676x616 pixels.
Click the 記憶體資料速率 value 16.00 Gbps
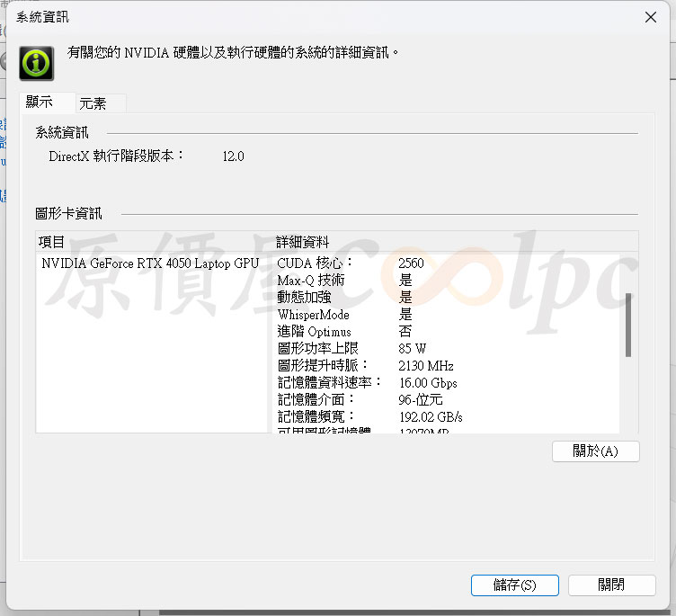[x=428, y=382]
